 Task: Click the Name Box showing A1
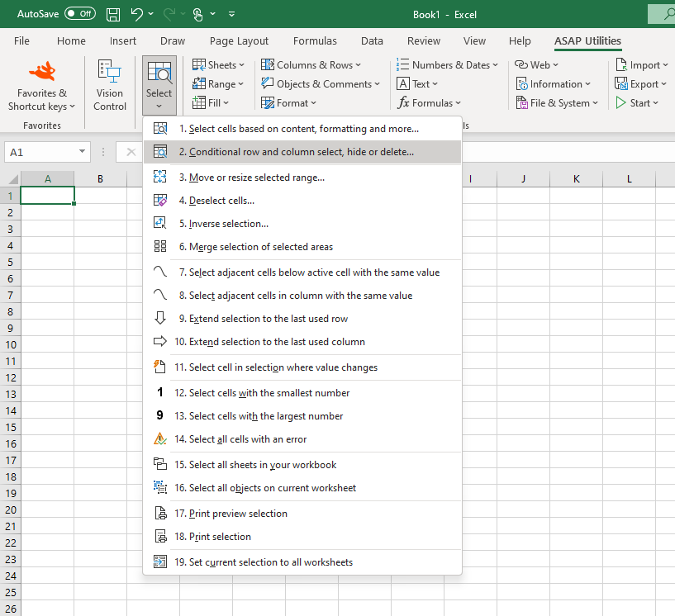click(x=40, y=152)
